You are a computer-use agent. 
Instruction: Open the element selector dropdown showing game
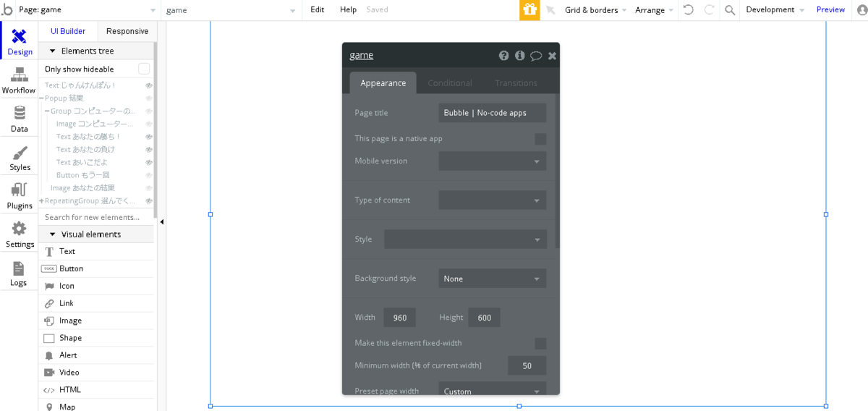pyautogui.click(x=231, y=10)
